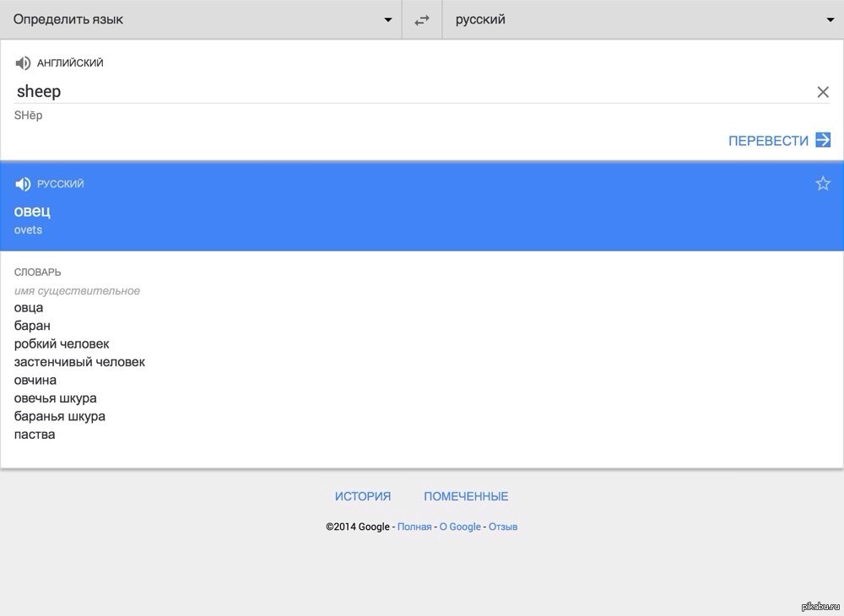Select dictionary entry 'баран'
The image size is (844, 616).
point(32,326)
